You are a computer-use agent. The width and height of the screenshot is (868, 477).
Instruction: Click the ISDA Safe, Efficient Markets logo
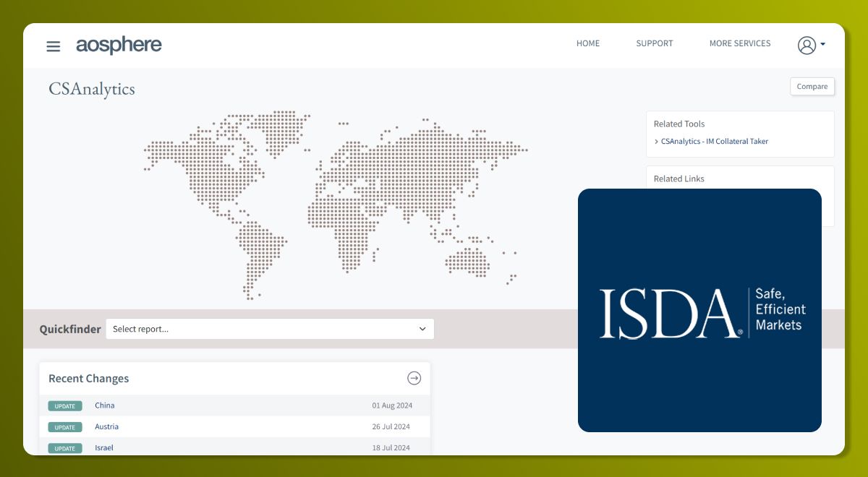699,311
